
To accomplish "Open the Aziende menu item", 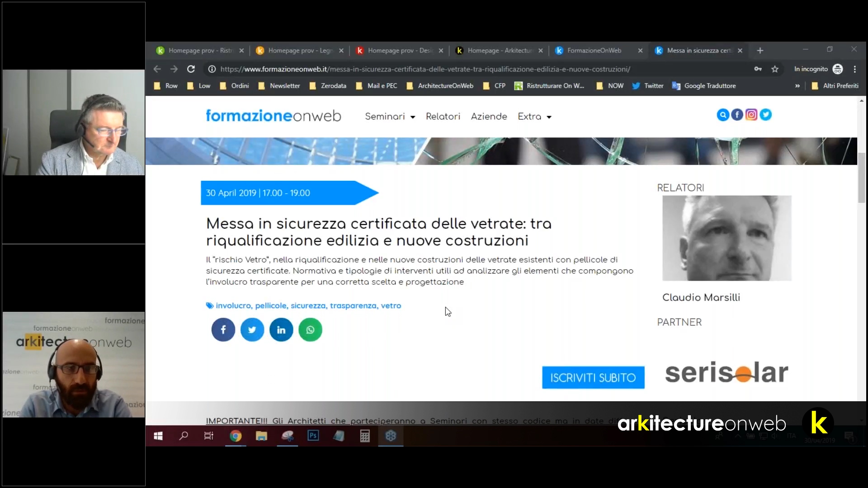I will tap(489, 117).
